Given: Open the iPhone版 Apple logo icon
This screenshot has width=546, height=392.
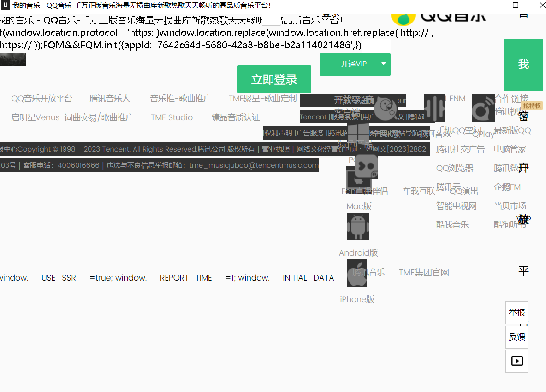Looking at the screenshot, I should [357, 274].
